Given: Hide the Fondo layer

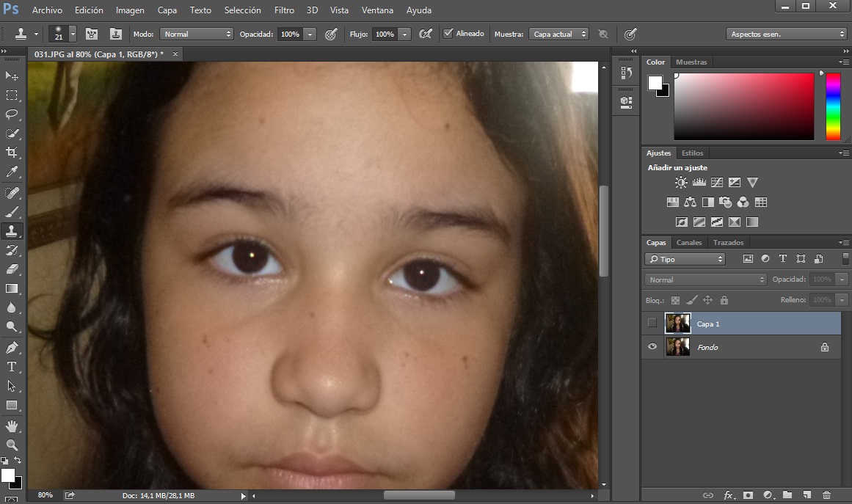Looking at the screenshot, I should [652, 346].
